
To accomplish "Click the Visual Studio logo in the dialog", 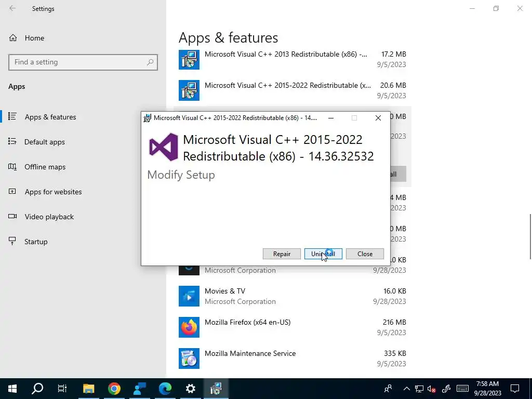I will pyautogui.click(x=164, y=147).
